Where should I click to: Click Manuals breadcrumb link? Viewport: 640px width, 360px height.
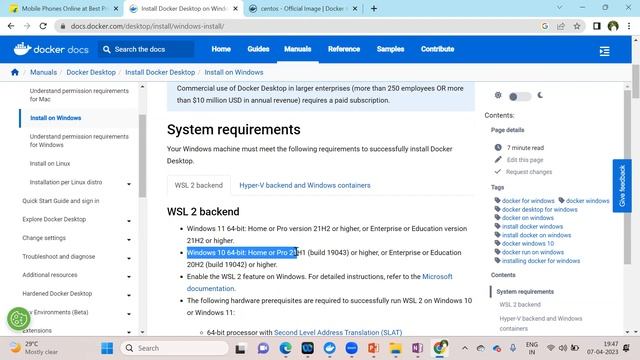click(43, 72)
